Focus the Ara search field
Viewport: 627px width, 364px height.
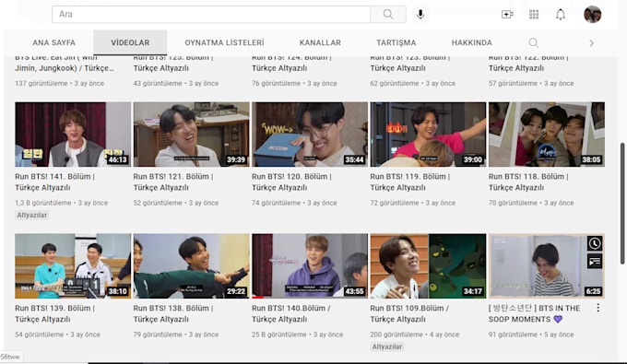click(211, 15)
